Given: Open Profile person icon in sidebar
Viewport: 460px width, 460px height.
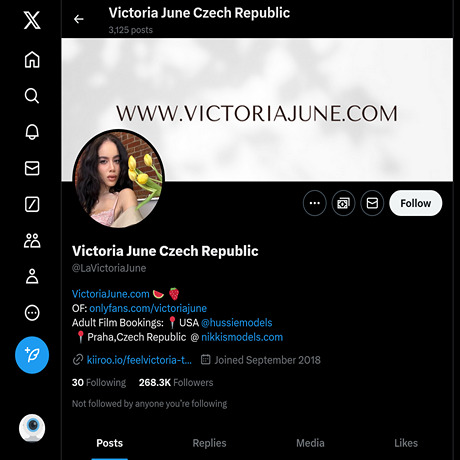Looking at the screenshot, I should 32,276.
